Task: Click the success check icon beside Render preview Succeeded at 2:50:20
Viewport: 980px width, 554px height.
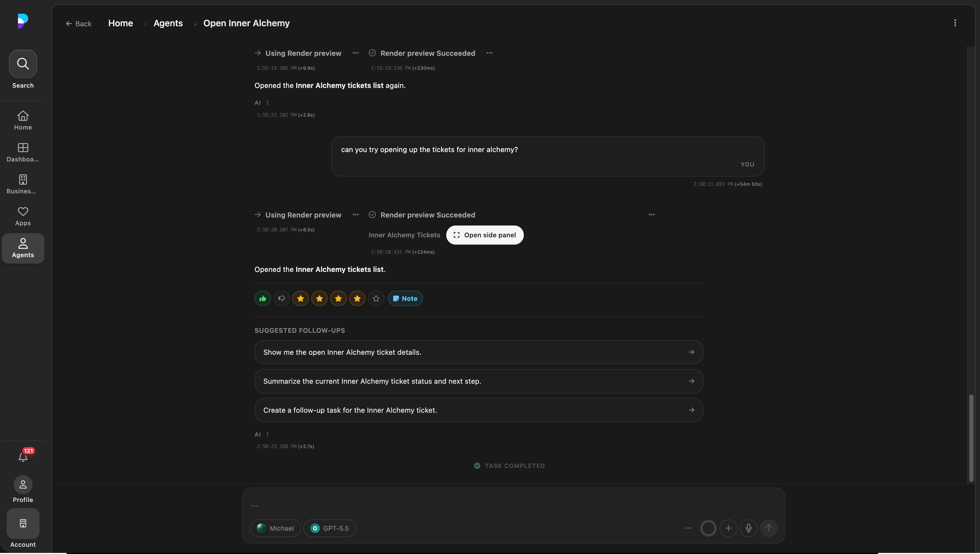Action: pos(372,215)
